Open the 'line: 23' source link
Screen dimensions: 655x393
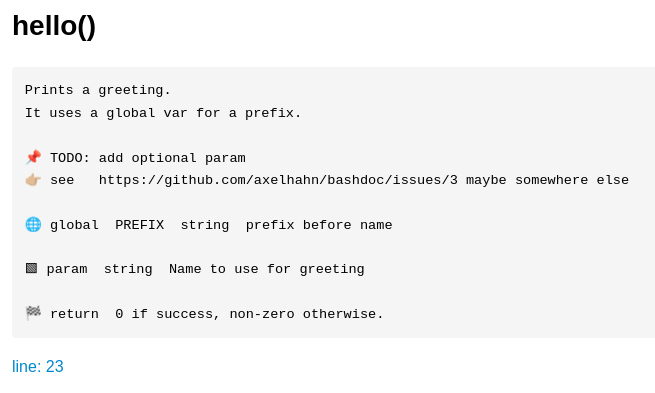pyautogui.click(x=38, y=366)
